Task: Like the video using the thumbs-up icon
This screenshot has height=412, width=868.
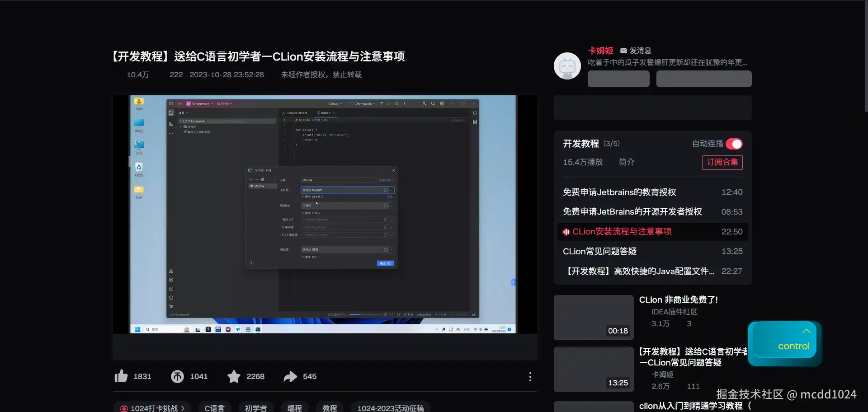Action: [x=121, y=376]
